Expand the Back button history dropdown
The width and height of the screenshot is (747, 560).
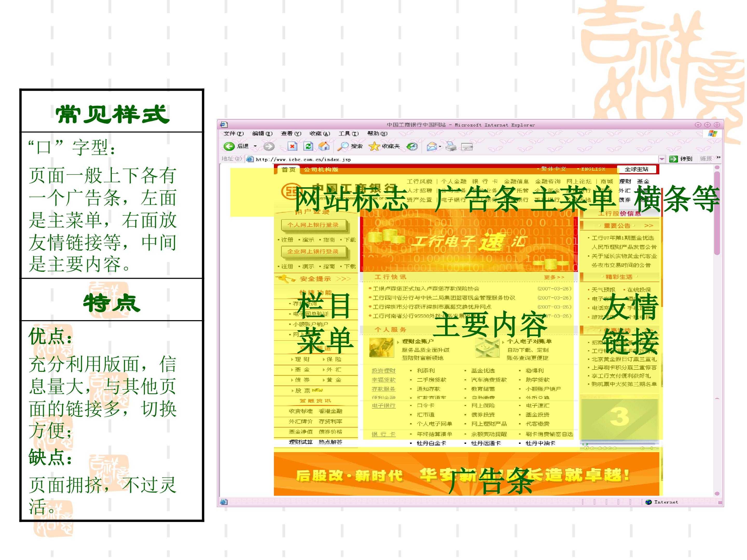click(255, 146)
